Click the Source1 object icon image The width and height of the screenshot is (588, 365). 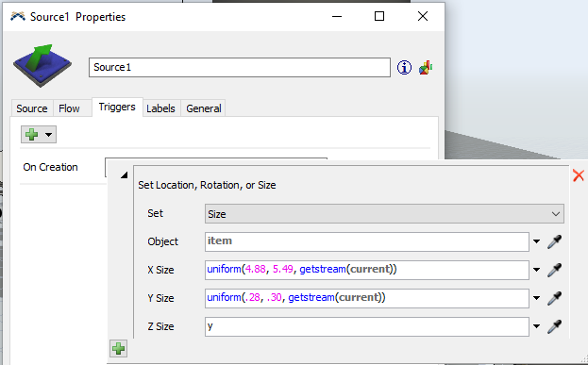coord(42,66)
